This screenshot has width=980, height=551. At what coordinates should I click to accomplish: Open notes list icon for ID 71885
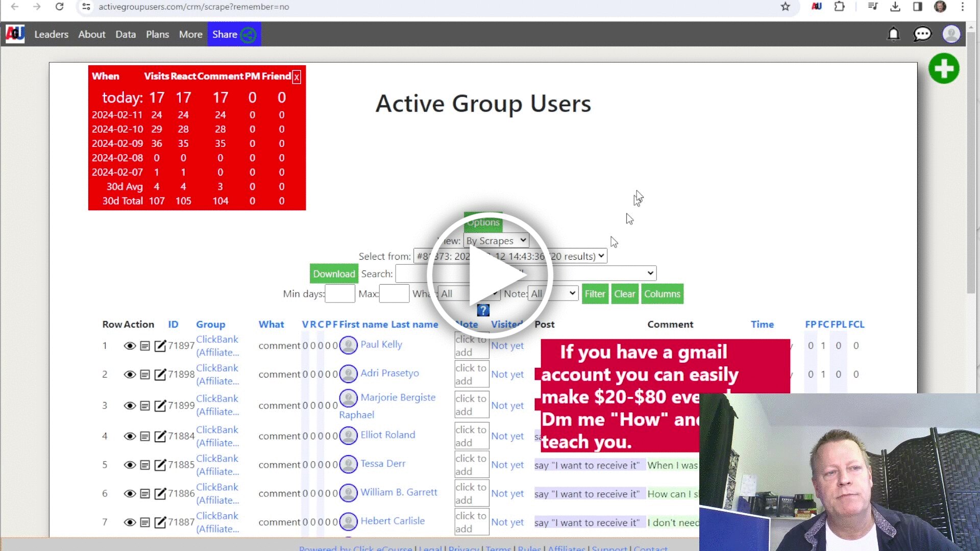click(x=145, y=465)
